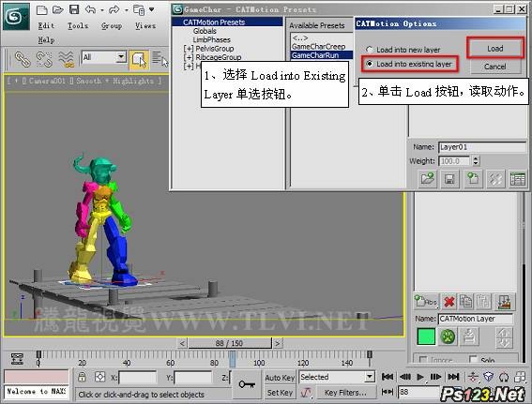Select Load into new layer radio

tap(369, 50)
